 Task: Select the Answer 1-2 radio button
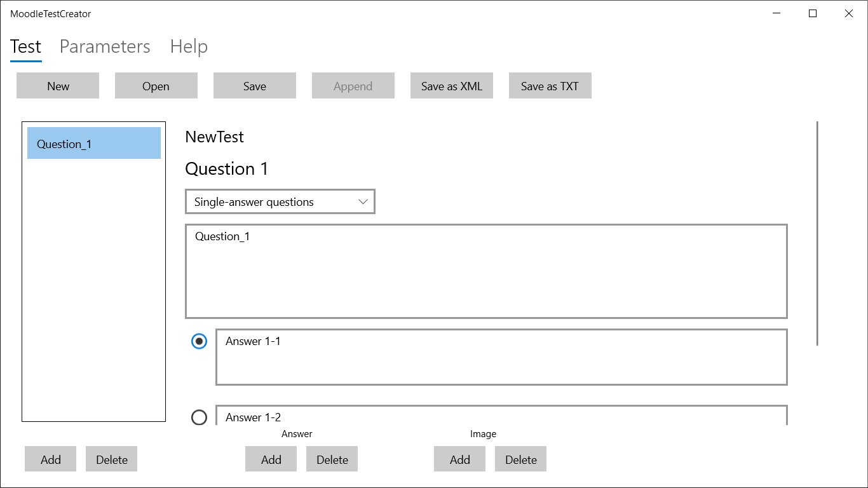coord(200,417)
